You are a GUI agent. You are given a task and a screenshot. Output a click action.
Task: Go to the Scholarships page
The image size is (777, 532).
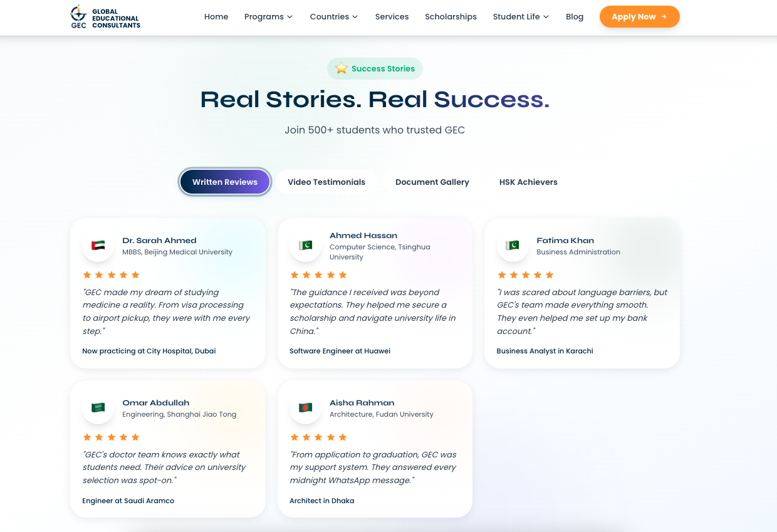tap(451, 17)
